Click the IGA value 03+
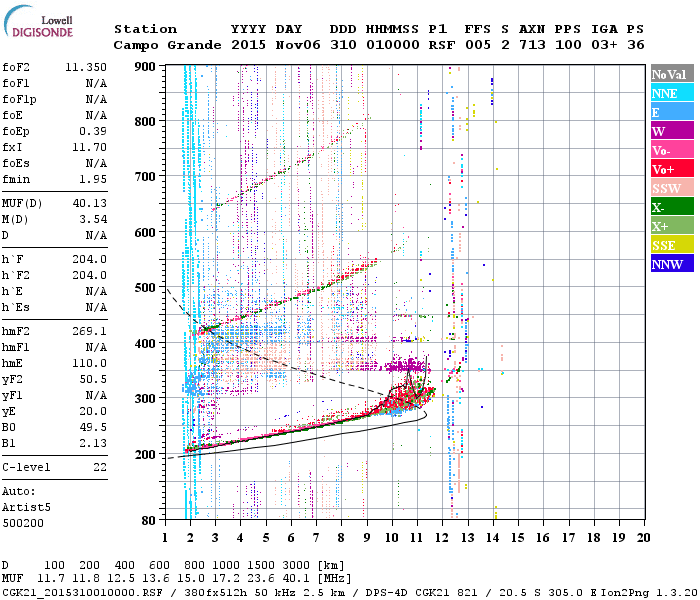Image resolution: width=700 pixels, height=600 pixels. point(604,45)
